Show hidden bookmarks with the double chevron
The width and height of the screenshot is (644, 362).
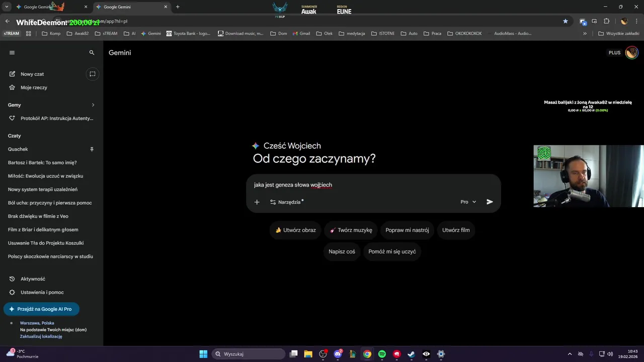pyautogui.click(x=585, y=34)
